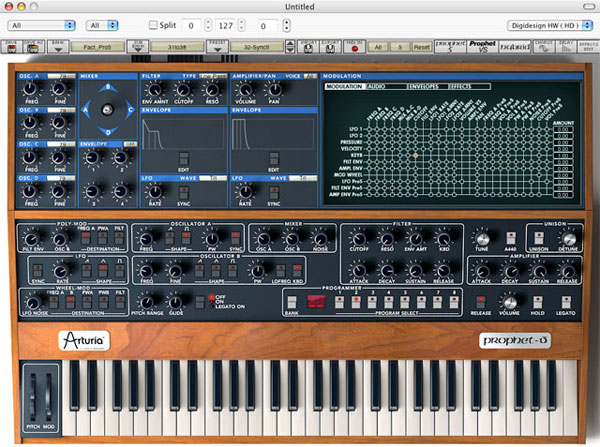The width and height of the screenshot is (600, 447).
Task: Toggle Oscillator B KBD switch
Action: point(297,271)
